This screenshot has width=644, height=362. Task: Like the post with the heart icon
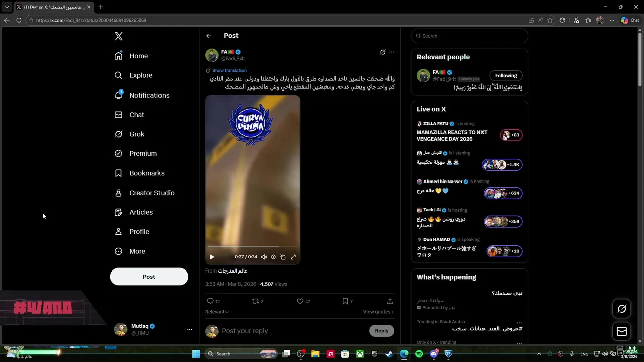point(300,301)
